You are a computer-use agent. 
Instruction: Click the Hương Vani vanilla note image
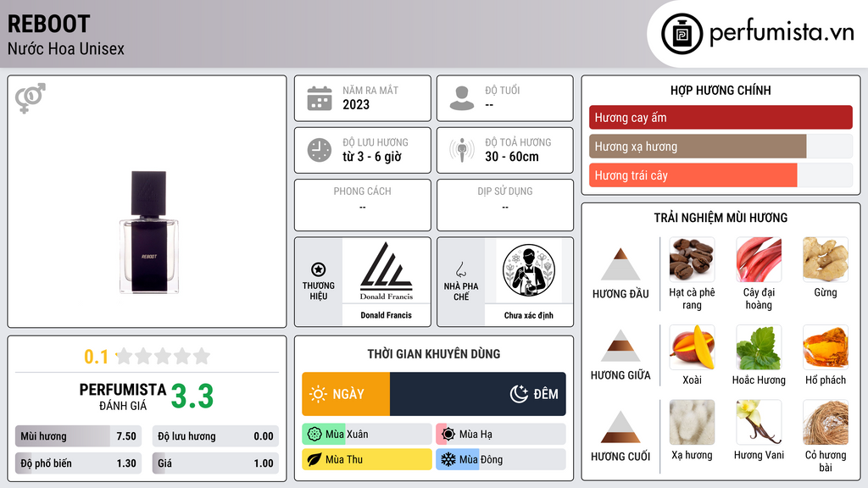pos(759,422)
